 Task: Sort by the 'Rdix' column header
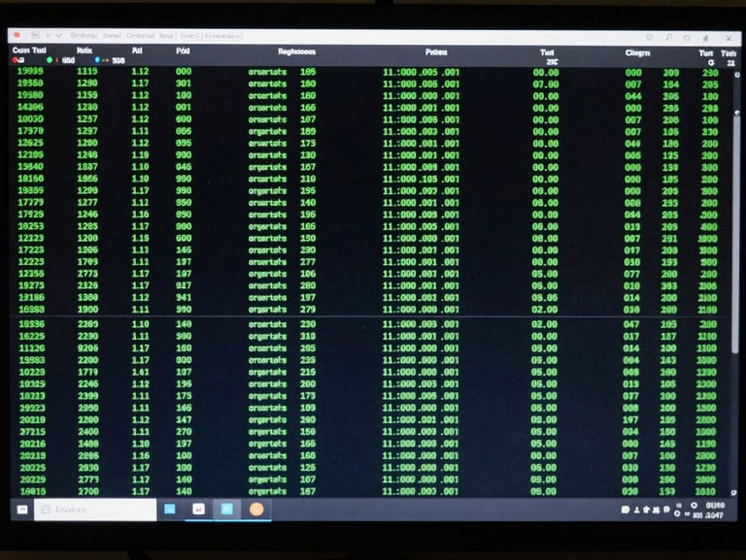point(85,50)
